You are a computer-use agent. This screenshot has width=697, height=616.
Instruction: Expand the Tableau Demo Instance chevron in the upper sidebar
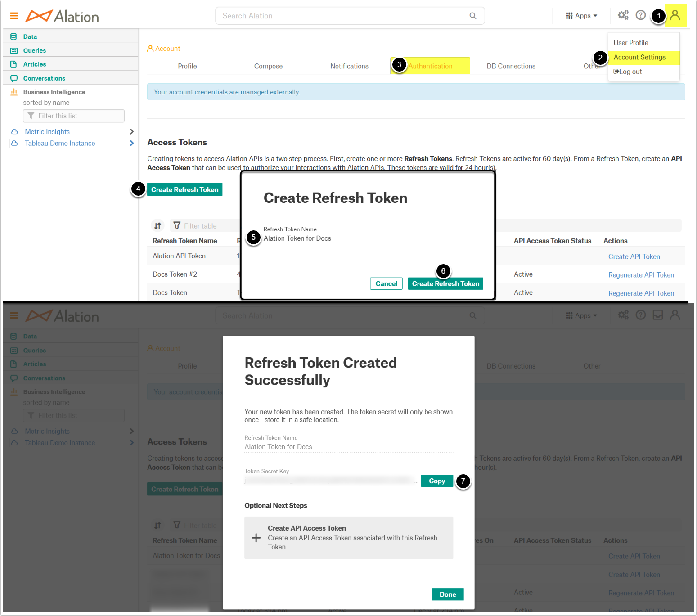(x=132, y=143)
